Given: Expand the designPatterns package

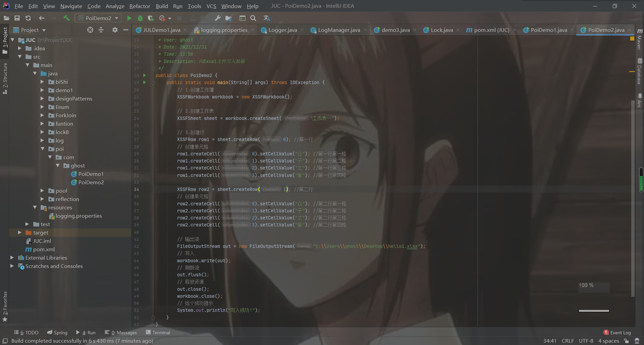Looking at the screenshot, I should 42,98.
